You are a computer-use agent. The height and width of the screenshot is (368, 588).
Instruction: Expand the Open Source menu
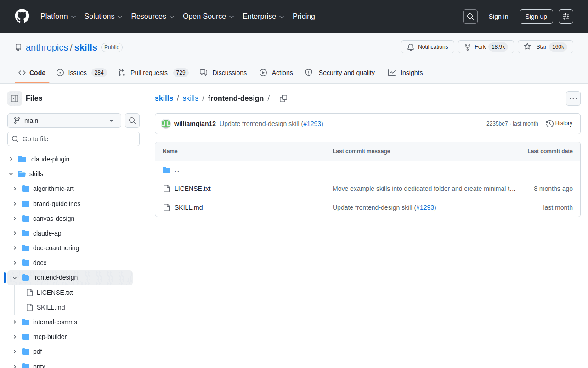point(209,17)
